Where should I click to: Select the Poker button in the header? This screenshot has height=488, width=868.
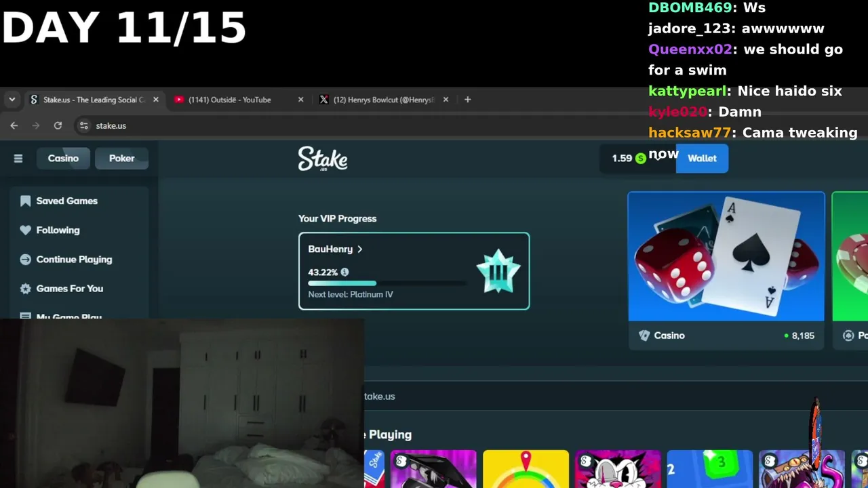[122, 159]
